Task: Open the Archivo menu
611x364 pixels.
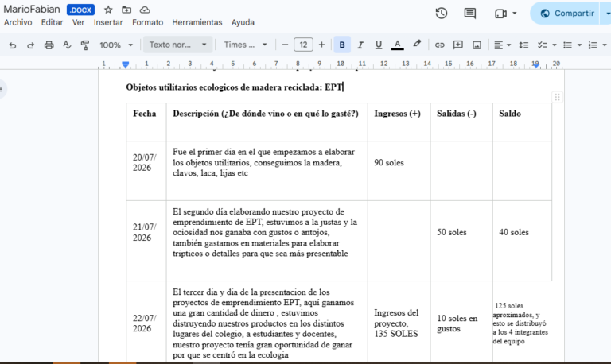Action: (x=18, y=22)
